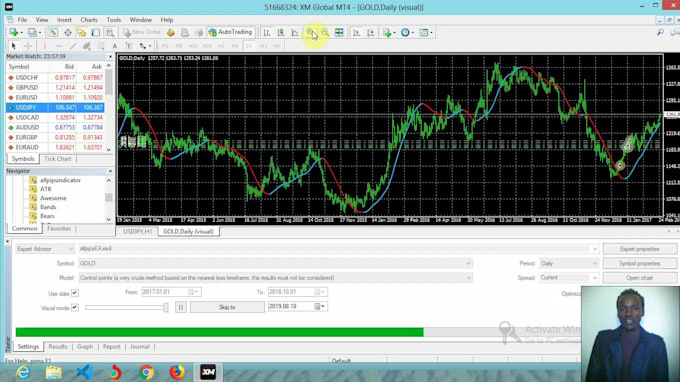
Task: Click the Symbol properties button
Action: [640, 263]
